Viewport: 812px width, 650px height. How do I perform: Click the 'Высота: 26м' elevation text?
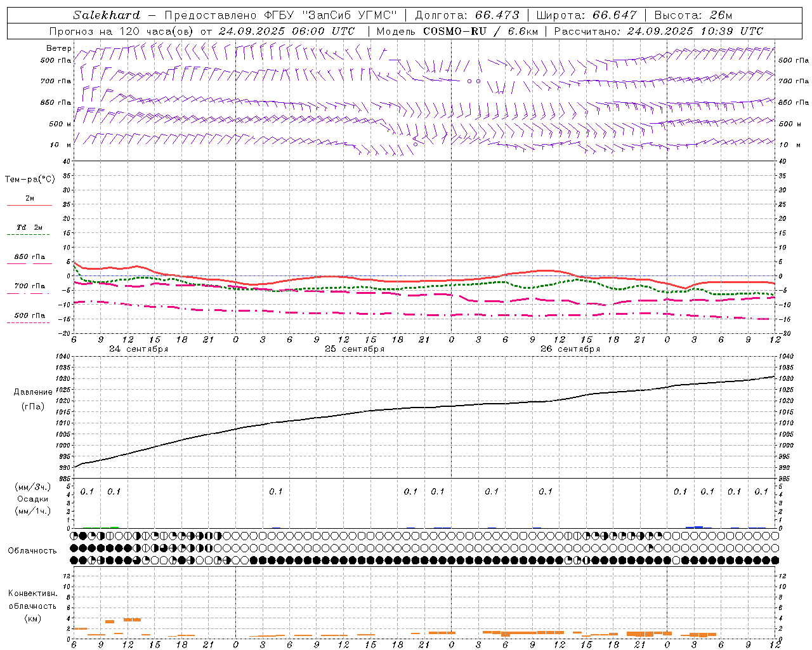[693, 15]
